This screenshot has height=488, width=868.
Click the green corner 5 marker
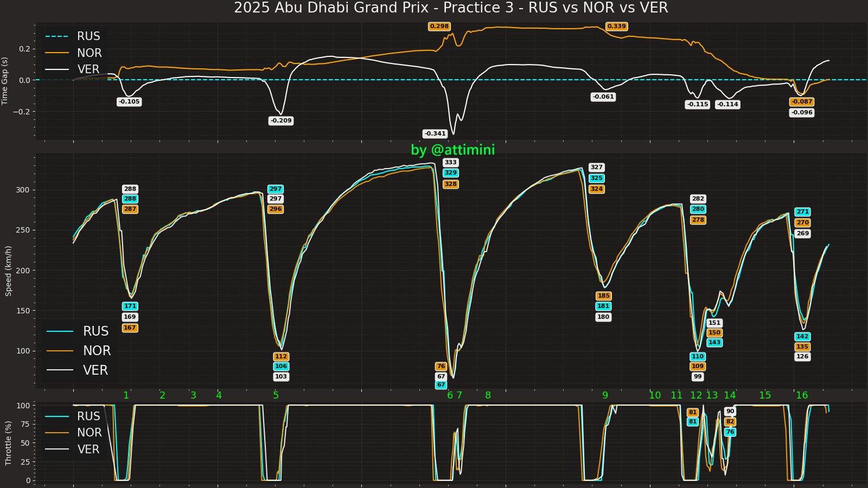point(276,396)
